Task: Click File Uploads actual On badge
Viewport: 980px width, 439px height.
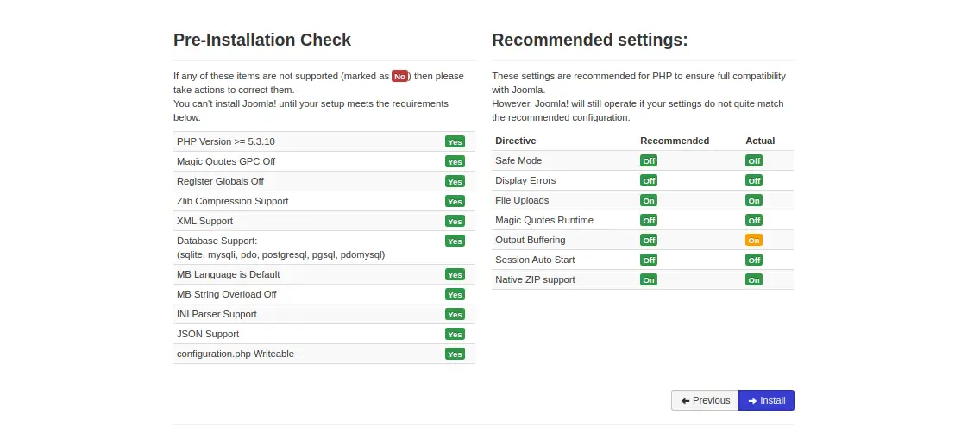Action: tap(754, 200)
